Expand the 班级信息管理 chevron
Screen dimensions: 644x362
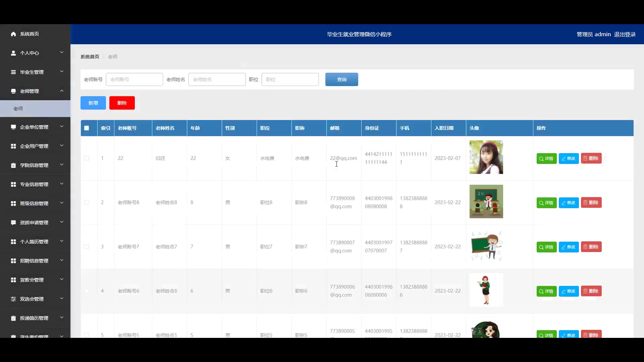point(62,203)
